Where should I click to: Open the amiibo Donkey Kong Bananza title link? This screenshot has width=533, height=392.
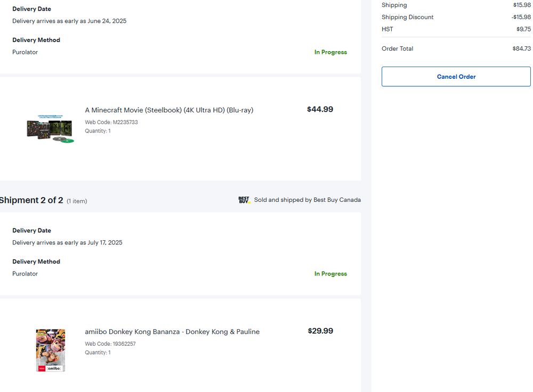click(172, 332)
